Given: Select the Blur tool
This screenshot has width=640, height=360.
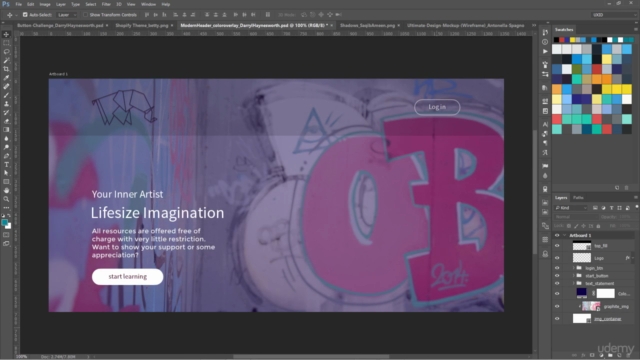Looking at the screenshot, I should 6,138.
